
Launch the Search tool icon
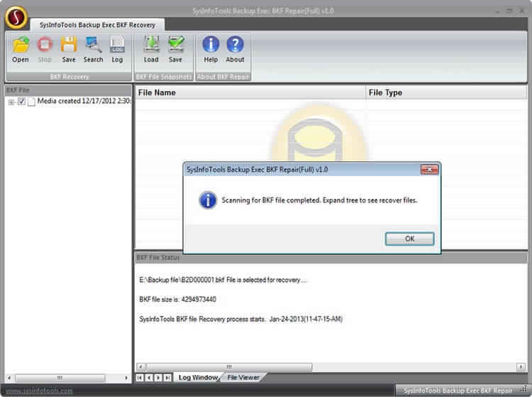click(x=93, y=50)
